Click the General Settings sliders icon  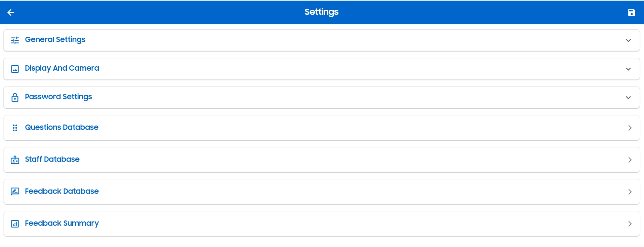pyautogui.click(x=15, y=40)
